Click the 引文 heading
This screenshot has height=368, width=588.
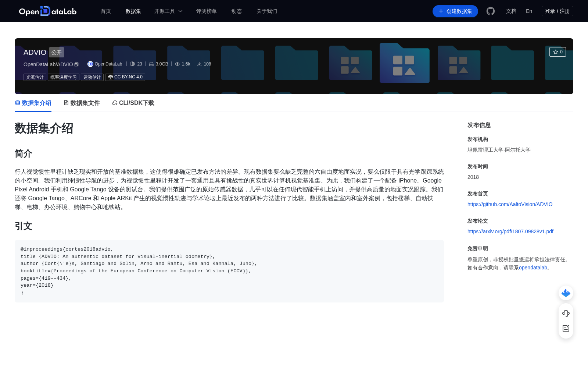coord(24,226)
